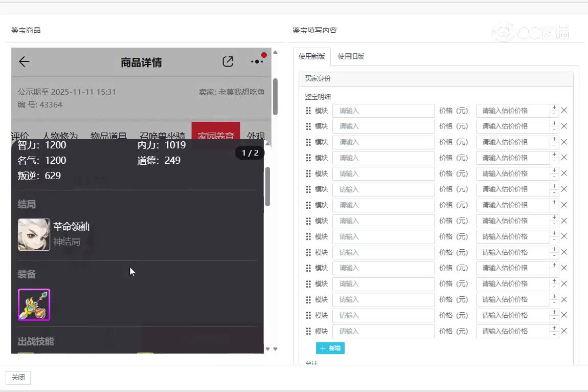Click the last 模块 请输入 text field

click(x=383, y=331)
